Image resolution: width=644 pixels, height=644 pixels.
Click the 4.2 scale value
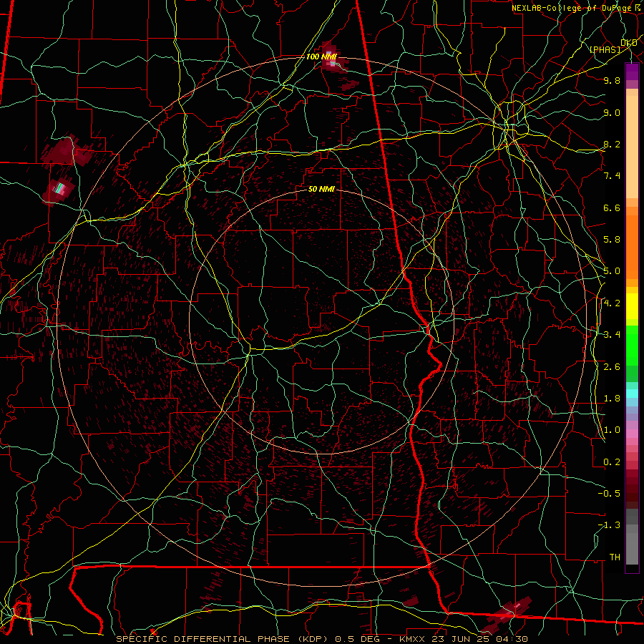[x=612, y=303]
